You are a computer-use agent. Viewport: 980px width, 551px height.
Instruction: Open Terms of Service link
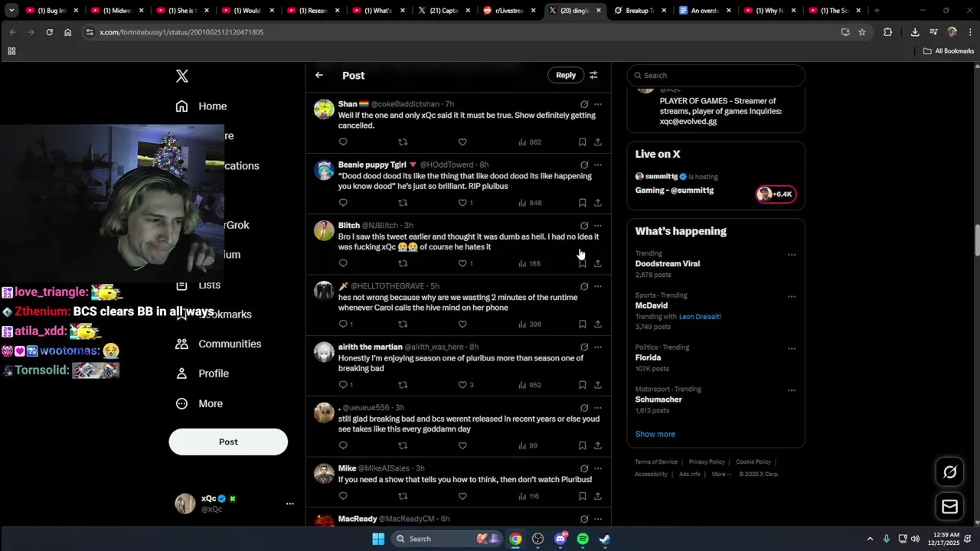656,462
